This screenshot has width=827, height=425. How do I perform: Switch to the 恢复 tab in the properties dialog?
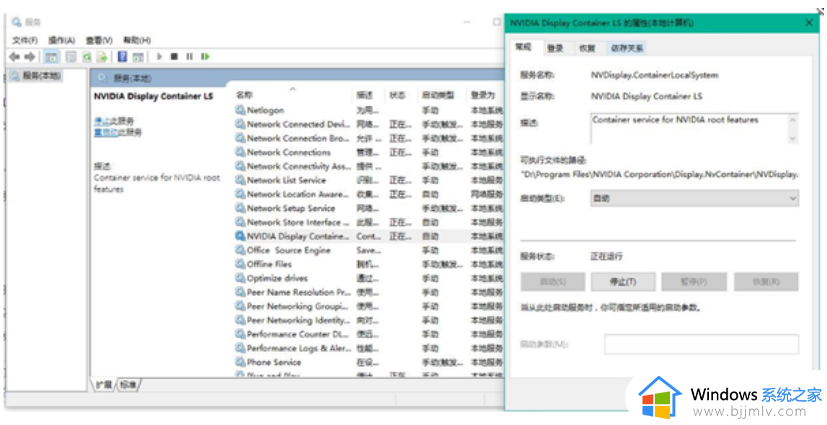tap(587, 48)
